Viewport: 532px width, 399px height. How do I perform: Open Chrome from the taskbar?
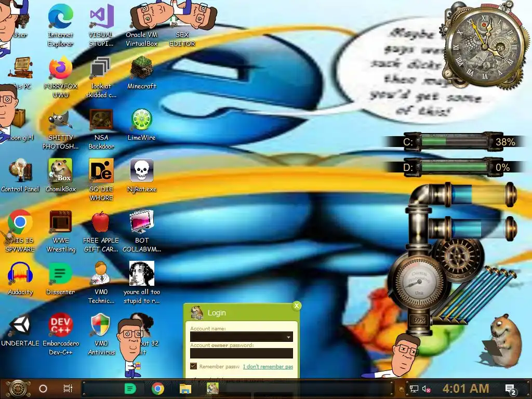pyautogui.click(x=158, y=389)
